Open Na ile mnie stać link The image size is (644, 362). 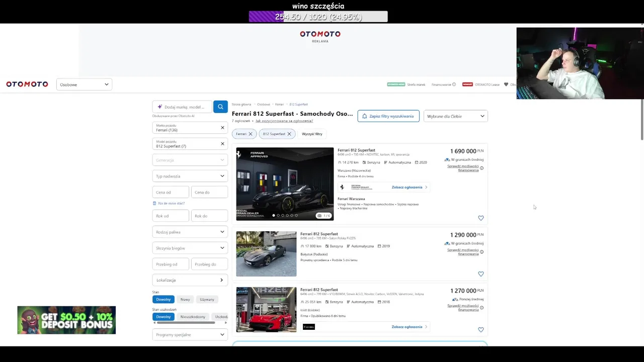click(x=171, y=203)
